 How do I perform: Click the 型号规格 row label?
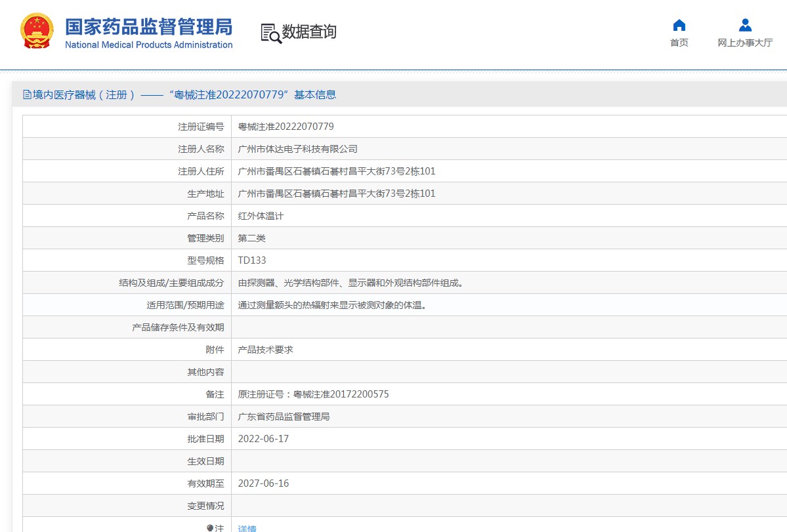205,260
